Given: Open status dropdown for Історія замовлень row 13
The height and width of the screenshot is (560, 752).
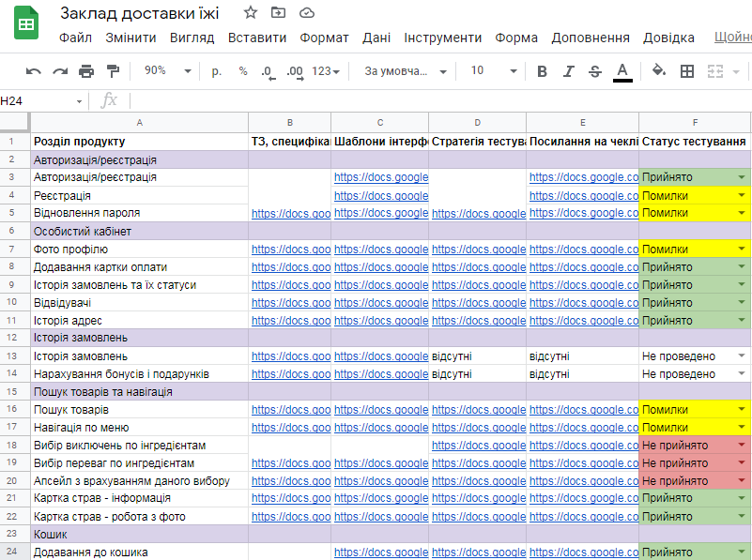Looking at the screenshot, I should pos(742,356).
